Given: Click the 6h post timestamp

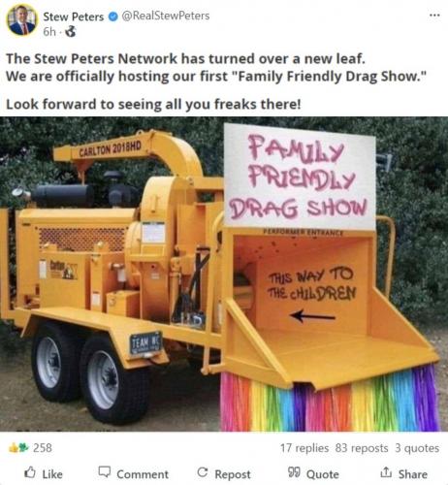Looking at the screenshot, I should (49, 32).
